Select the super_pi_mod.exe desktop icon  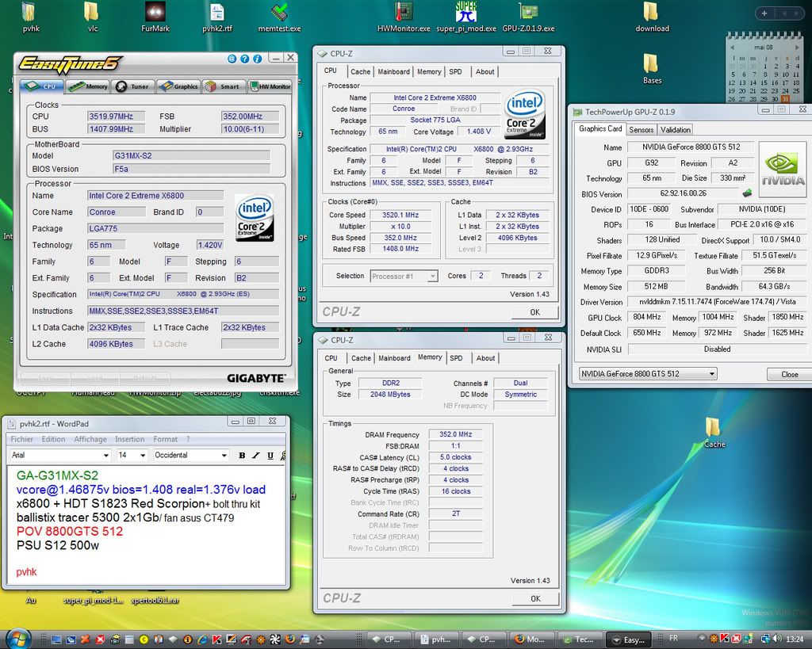(x=465, y=13)
